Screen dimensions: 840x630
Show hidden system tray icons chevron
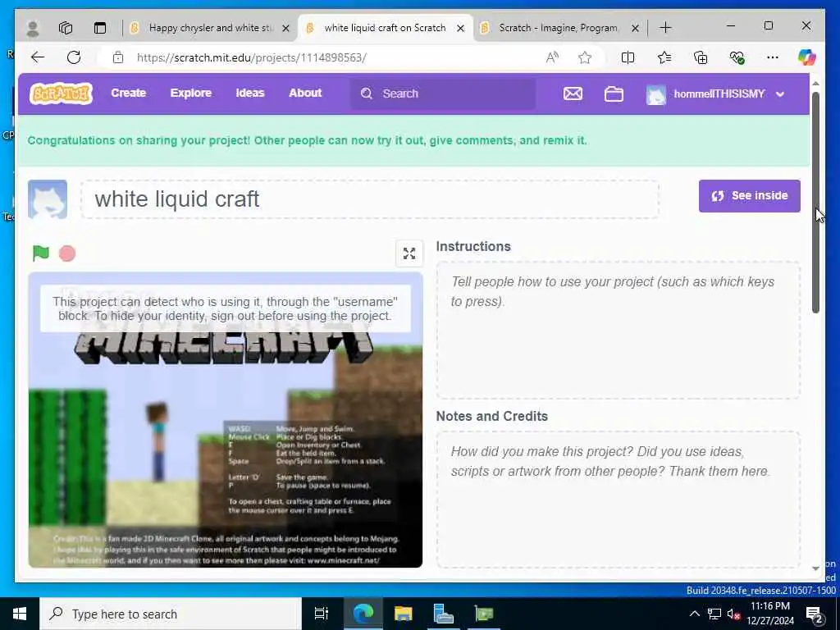coord(694,614)
